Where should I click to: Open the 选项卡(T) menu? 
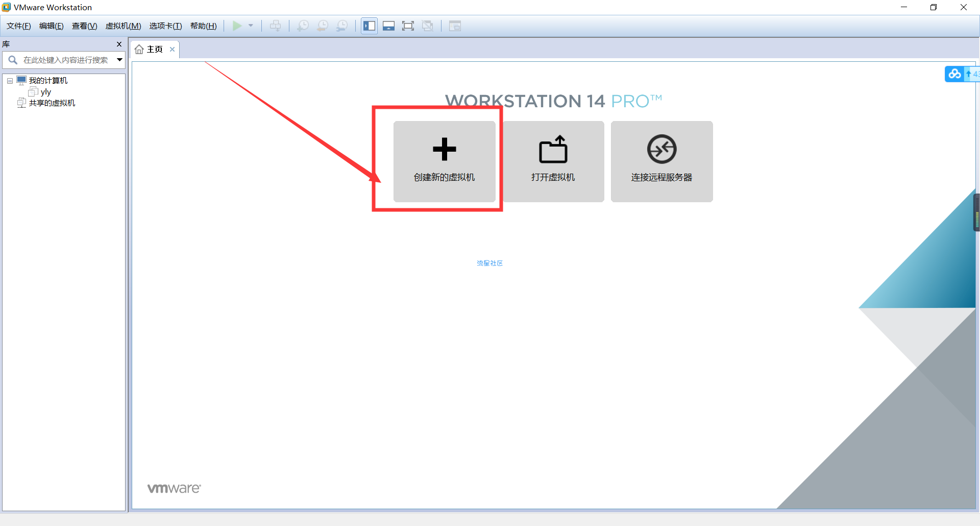pos(166,26)
